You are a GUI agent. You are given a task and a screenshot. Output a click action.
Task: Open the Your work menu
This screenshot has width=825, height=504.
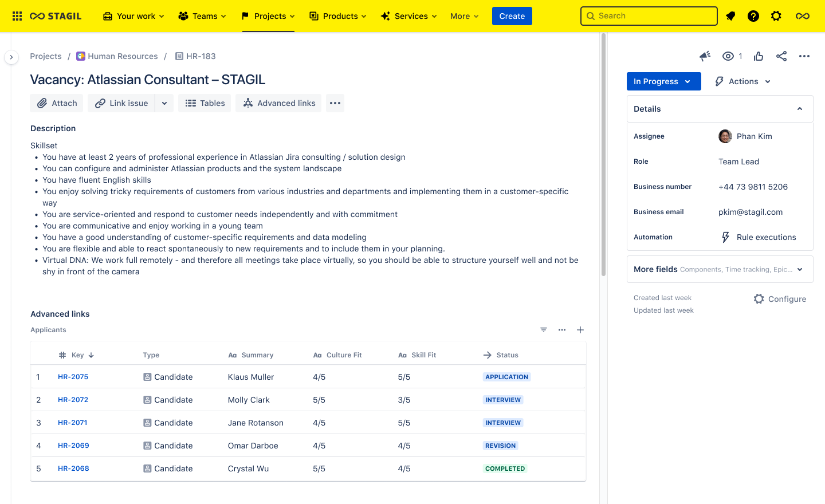click(x=133, y=16)
